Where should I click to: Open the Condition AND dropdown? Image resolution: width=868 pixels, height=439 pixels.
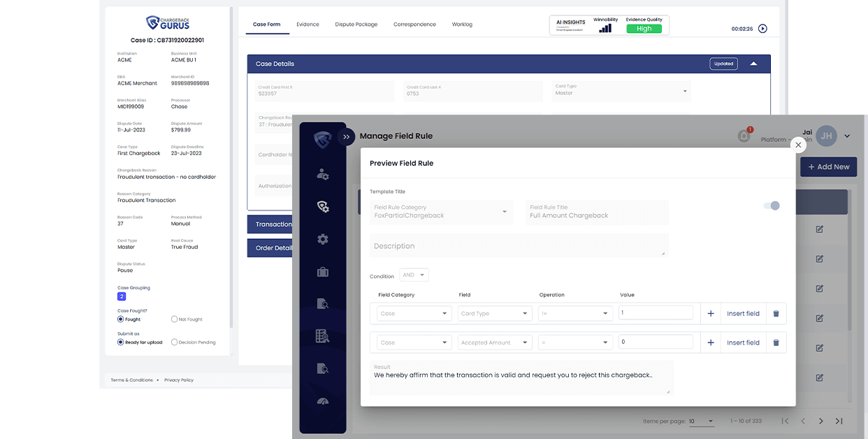click(414, 275)
